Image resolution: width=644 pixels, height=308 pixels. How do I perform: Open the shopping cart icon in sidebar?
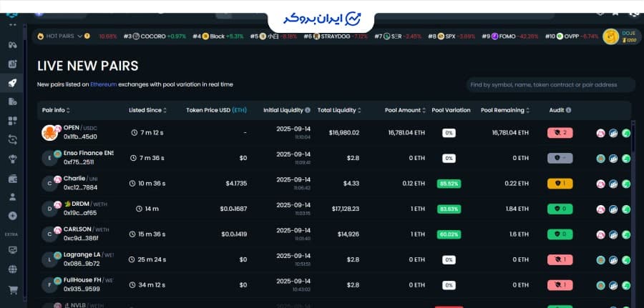[x=12, y=290]
